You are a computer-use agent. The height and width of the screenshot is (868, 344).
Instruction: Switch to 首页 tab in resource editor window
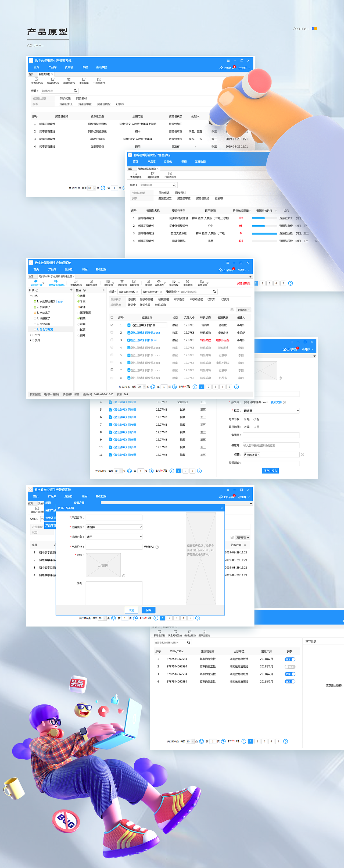(31, 277)
